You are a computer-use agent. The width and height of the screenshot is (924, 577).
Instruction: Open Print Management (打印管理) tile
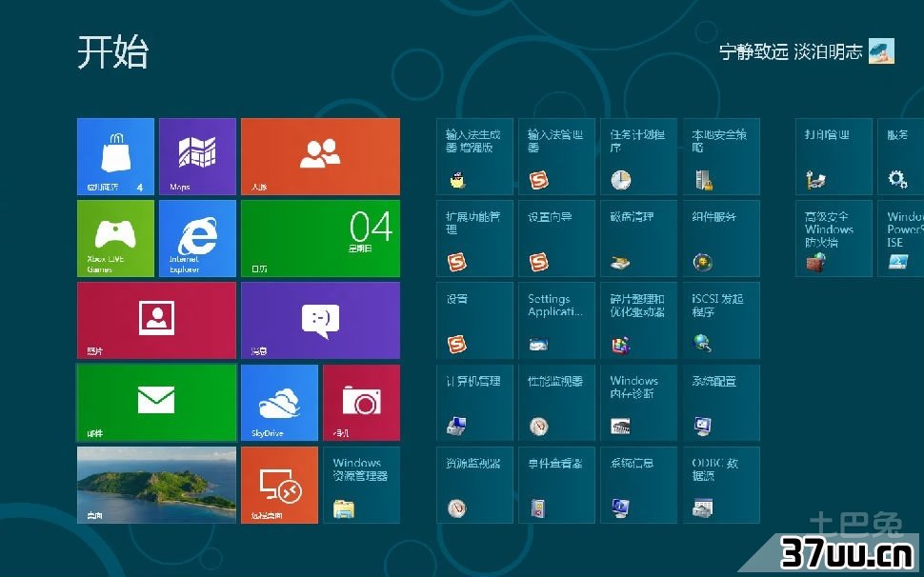coord(834,156)
